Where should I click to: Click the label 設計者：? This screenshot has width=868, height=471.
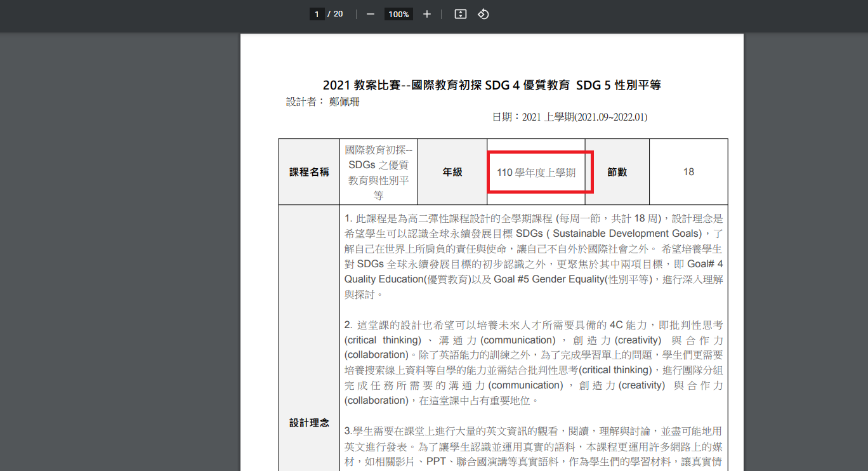click(305, 102)
